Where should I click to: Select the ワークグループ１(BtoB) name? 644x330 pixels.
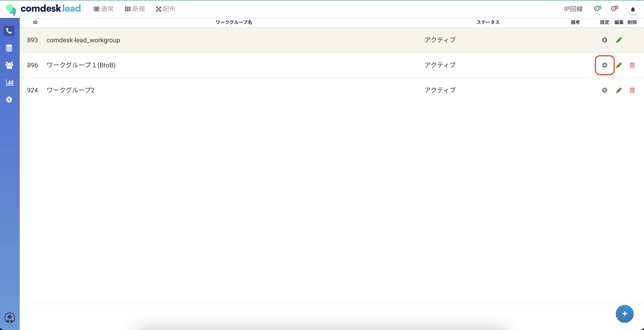tap(81, 65)
